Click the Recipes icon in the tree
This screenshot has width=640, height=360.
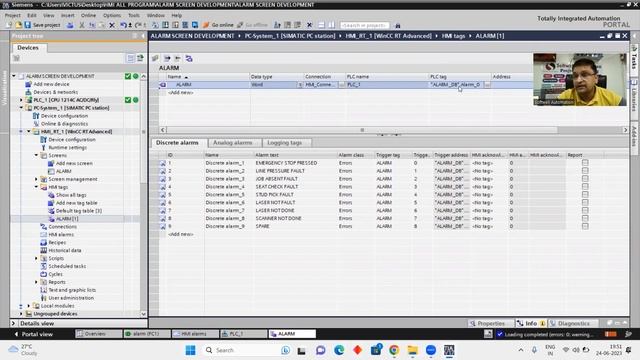point(43,242)
